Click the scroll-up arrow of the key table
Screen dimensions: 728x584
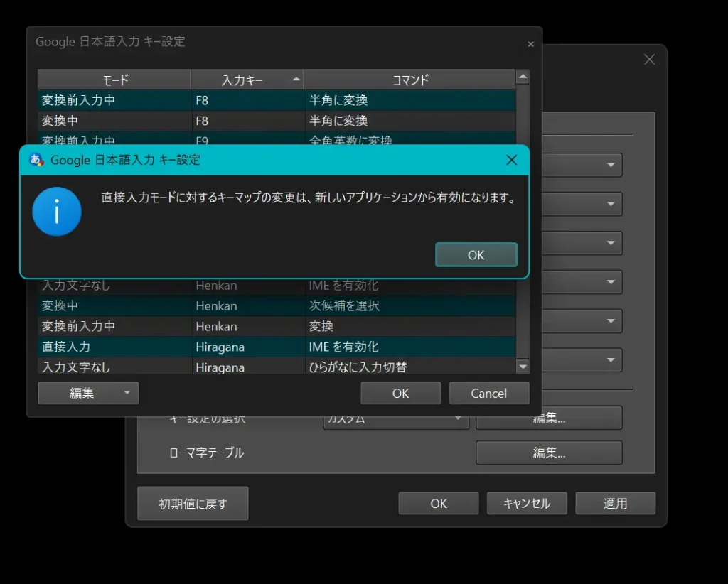click(x=523, y=77)
